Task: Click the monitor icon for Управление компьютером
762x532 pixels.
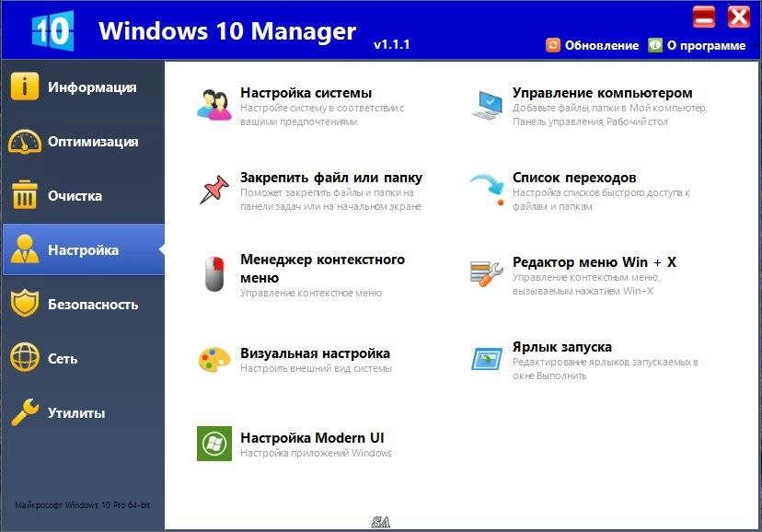Action: pyautogui.click(x=487, y=104)
